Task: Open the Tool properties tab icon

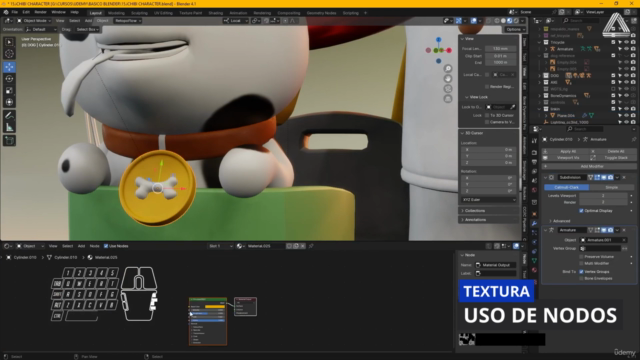Action: [534, 141]
